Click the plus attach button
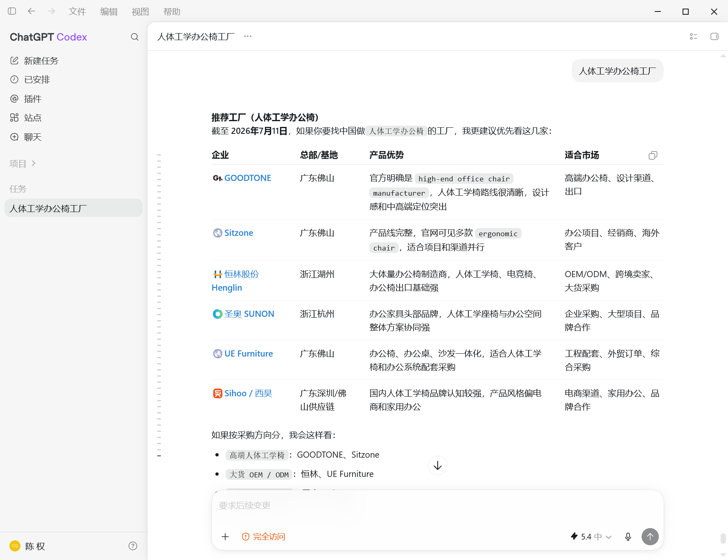This screenshot has width=728, height=560. (225, 537)
